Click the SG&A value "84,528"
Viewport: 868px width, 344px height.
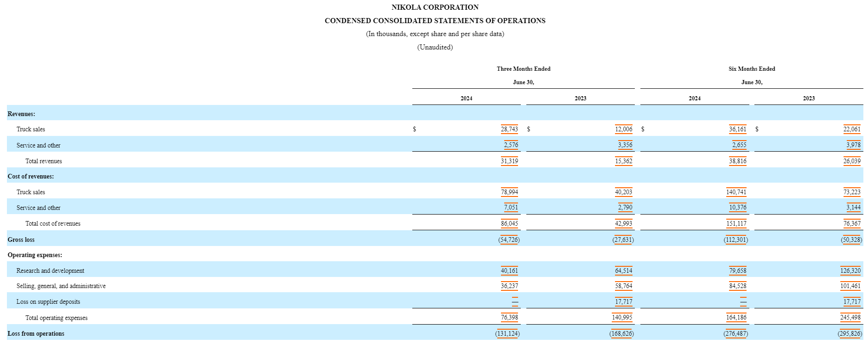[738, 286]
